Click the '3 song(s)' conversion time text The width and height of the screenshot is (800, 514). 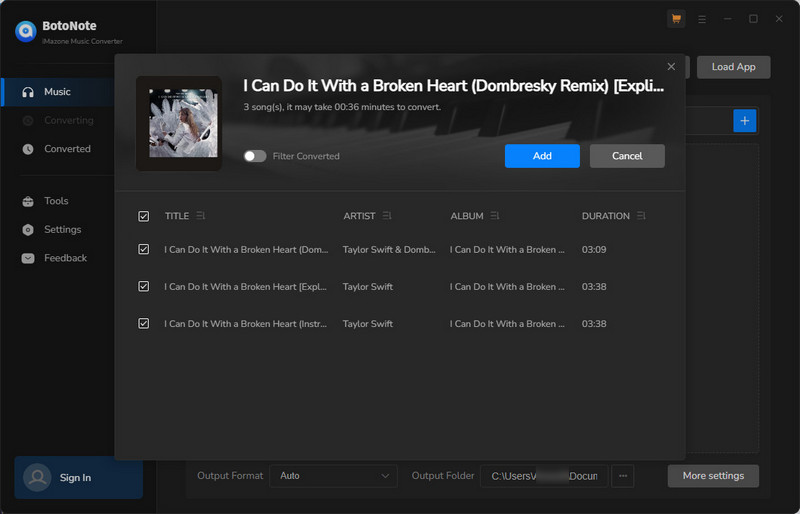coord(342,107)
